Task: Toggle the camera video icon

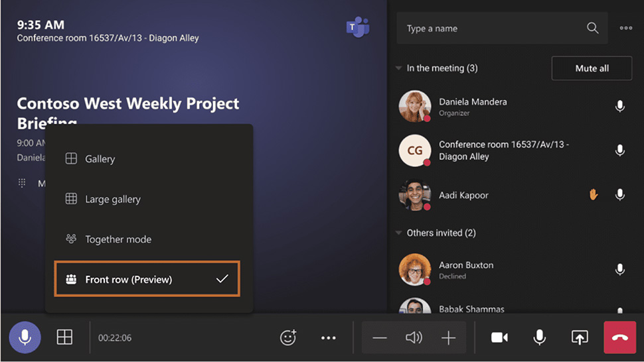Action: (499, 337)
